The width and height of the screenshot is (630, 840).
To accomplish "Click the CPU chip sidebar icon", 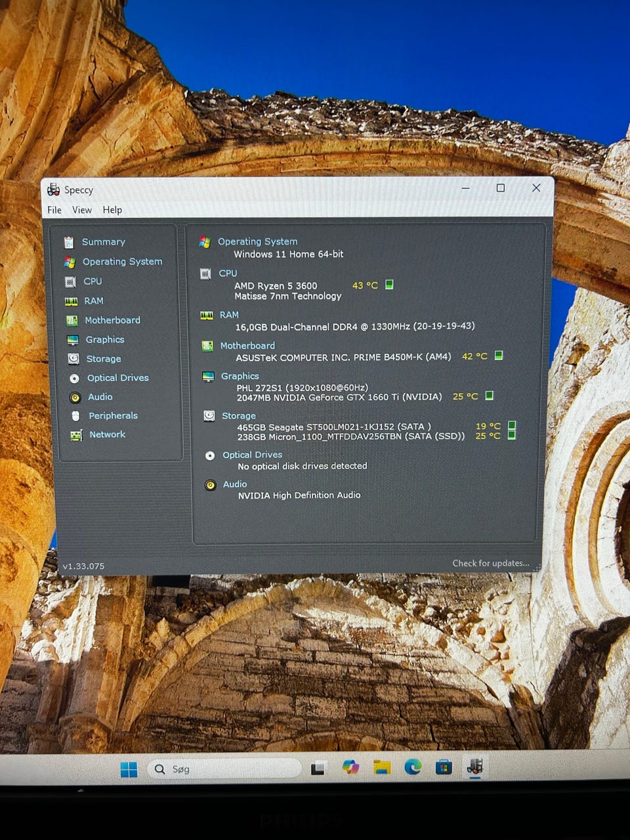I will [x=70, y=282].
